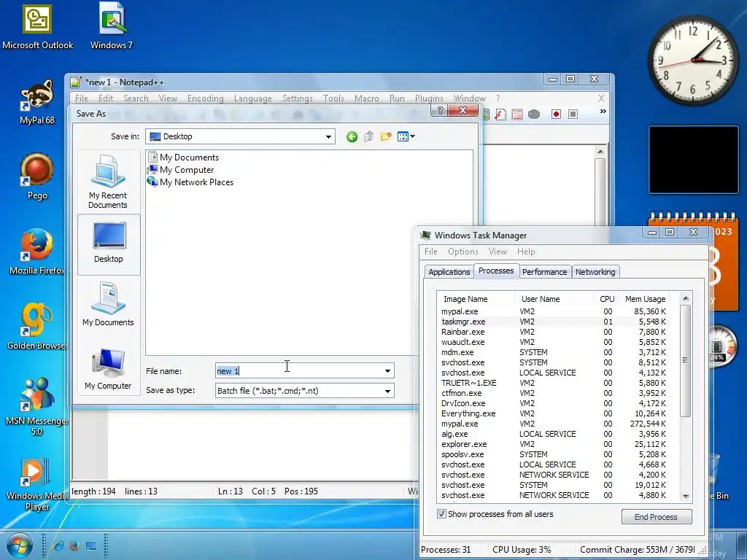Select spoolsv.exe process row
The height and width of the screenshot is (560, 747).
(x=554, y=454)
